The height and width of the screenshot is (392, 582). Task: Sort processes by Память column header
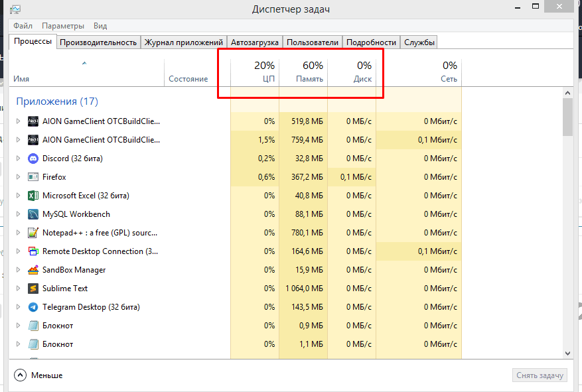pyautogui.click(x=303, y=72)
